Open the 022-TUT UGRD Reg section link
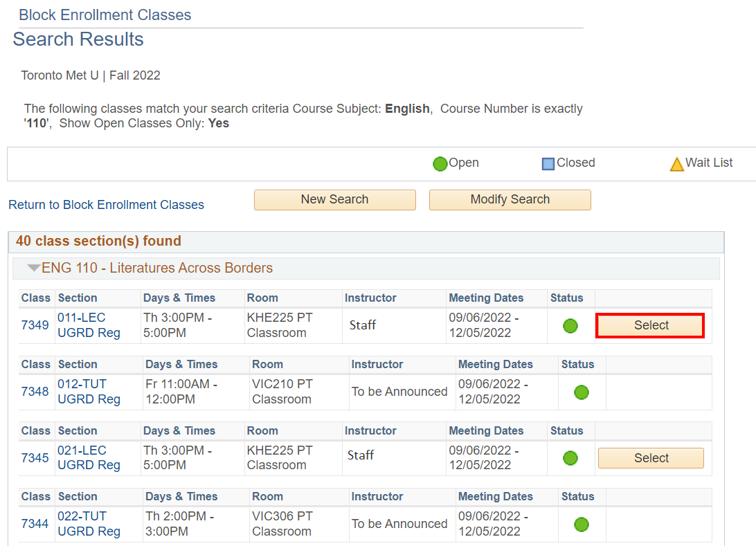 89,524
